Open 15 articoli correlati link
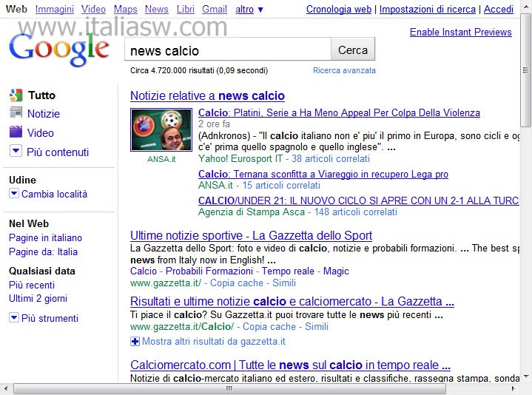The height and width of the screenshot is (395, 532). pos(281,185)
